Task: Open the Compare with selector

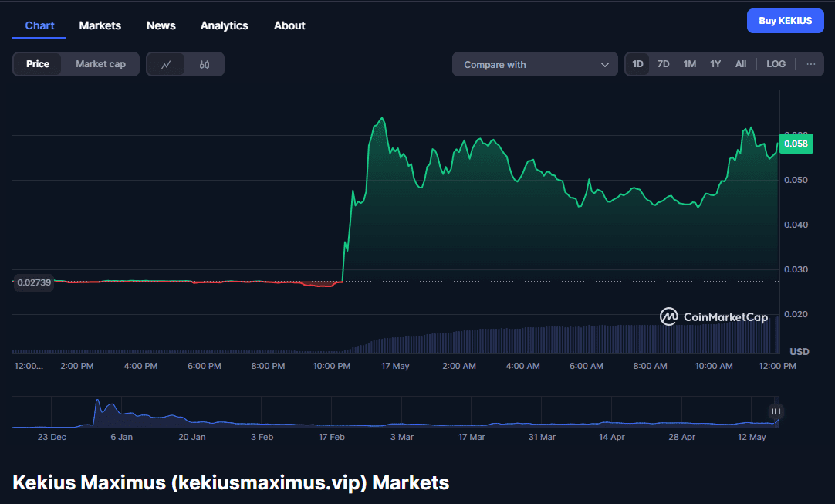Action: tap(535, 65)
